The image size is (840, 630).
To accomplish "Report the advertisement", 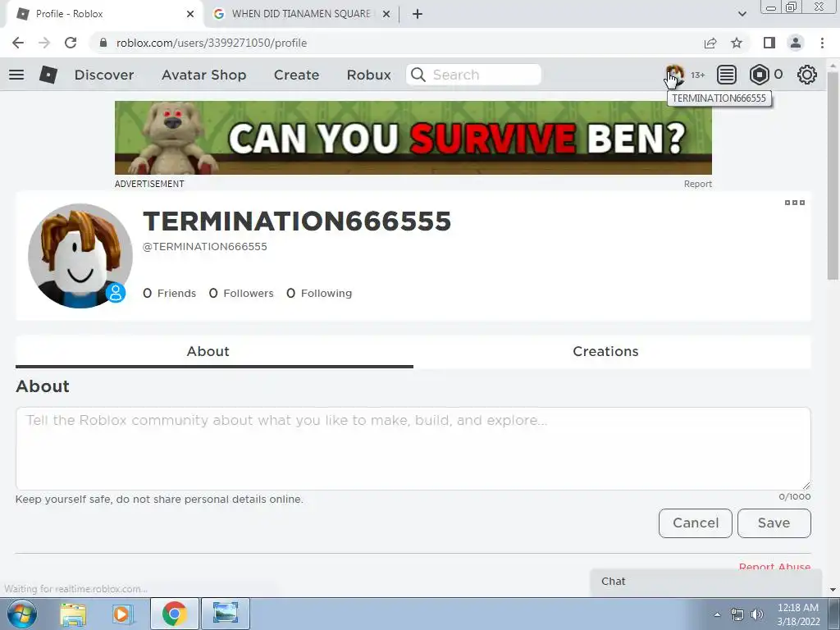I will 697,184.
